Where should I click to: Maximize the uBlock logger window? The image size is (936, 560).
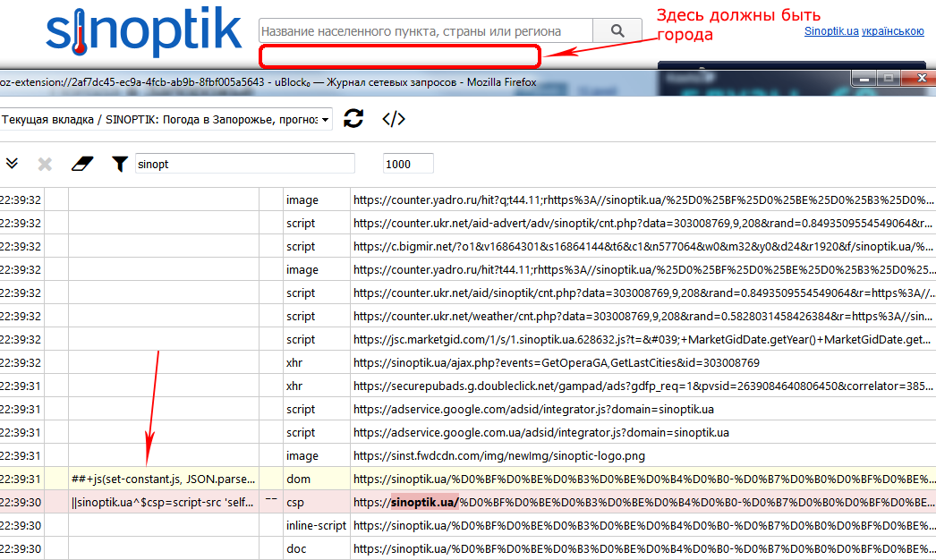(889, 78)
